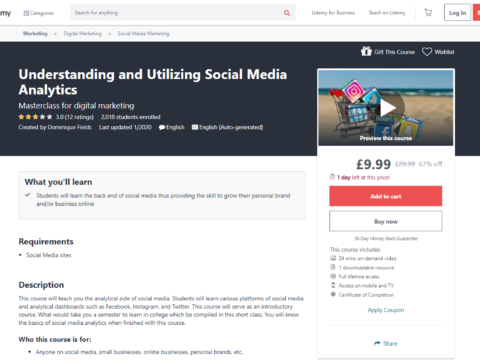Click the search magnifier icon
This screenshot has height=360, width=480.
[x=287, y=13]
